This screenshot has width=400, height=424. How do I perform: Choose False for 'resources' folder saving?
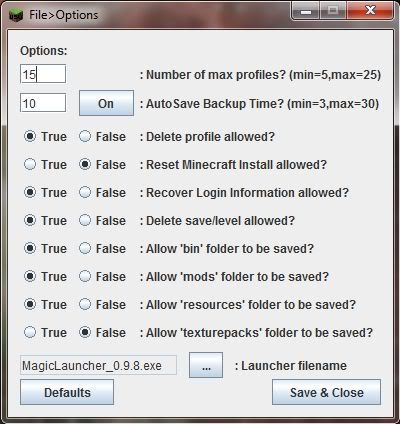point(85,304)
